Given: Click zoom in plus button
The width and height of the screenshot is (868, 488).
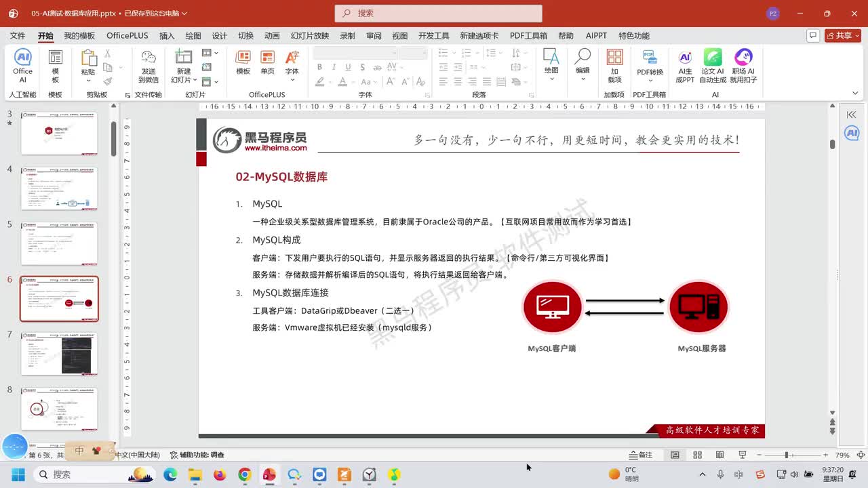Looking at the screenshot, I should coord(825,455).
